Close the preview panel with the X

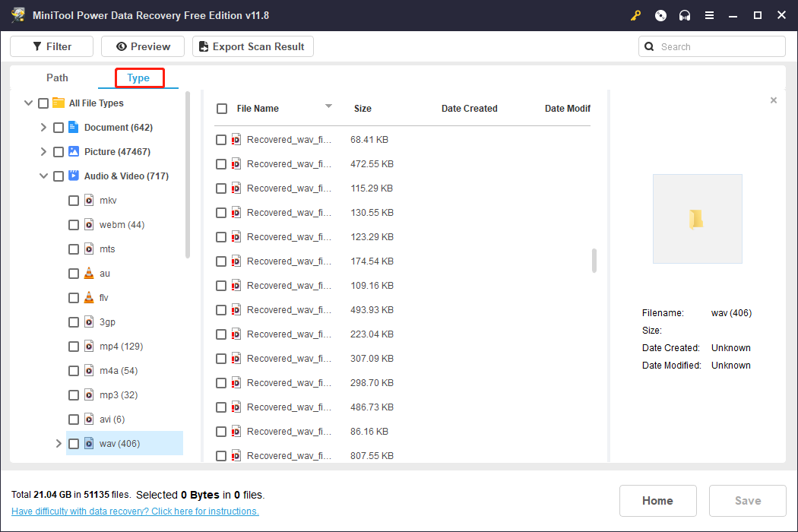(773, 100)
